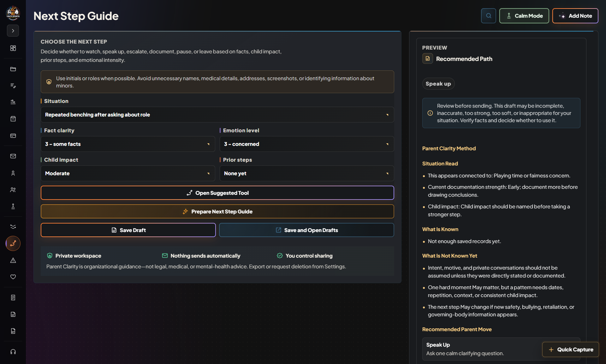Click the info icon in review notice
This screenshot has height=364, width=606.
pyautogui.click(x=430, y=113)
